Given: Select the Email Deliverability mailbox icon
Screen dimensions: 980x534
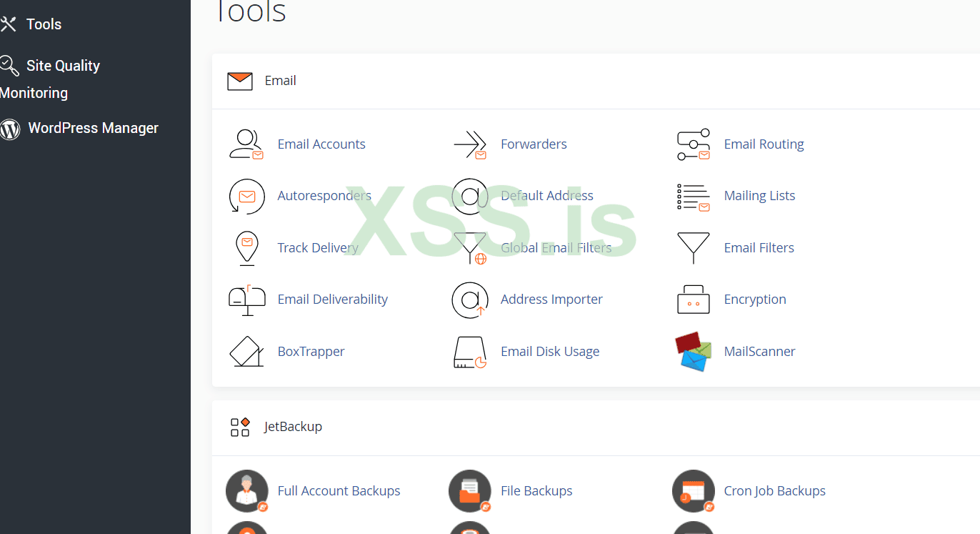Looking at the screenshot, I should pyautogui.click(x=246, y=300).
